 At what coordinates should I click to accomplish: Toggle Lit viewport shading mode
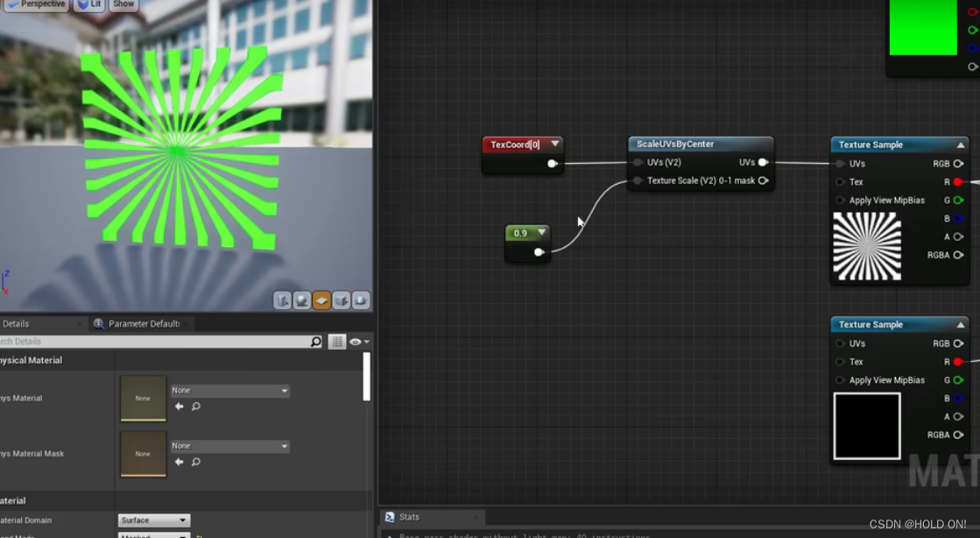pos(89,4)
